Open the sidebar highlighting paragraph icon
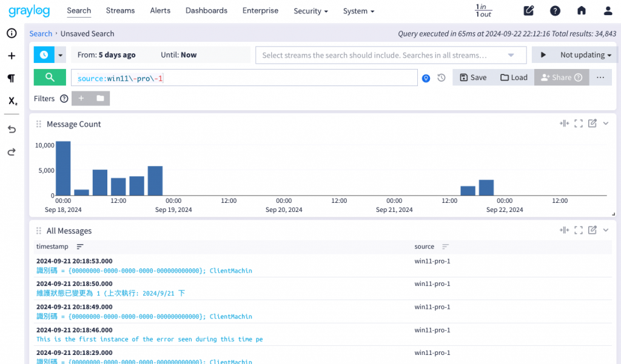The image size is (621, 364). click(12, 78)
